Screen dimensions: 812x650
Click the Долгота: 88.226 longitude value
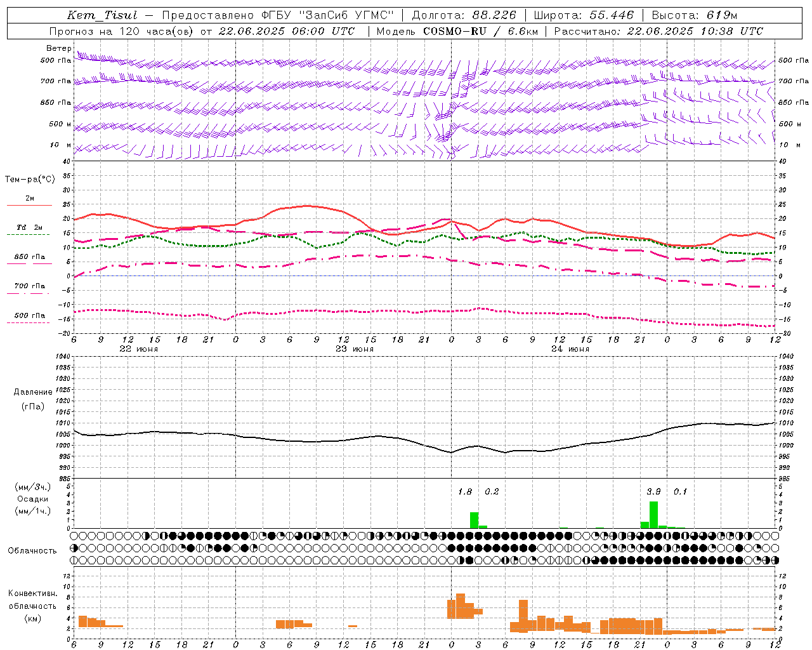point(464,16)
